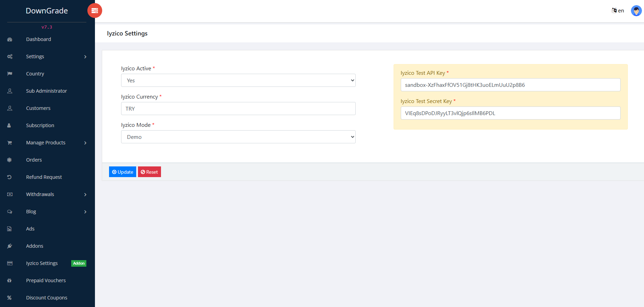
Task: Expand the Settings submenu chevron
Action: (x=85, y=57)
